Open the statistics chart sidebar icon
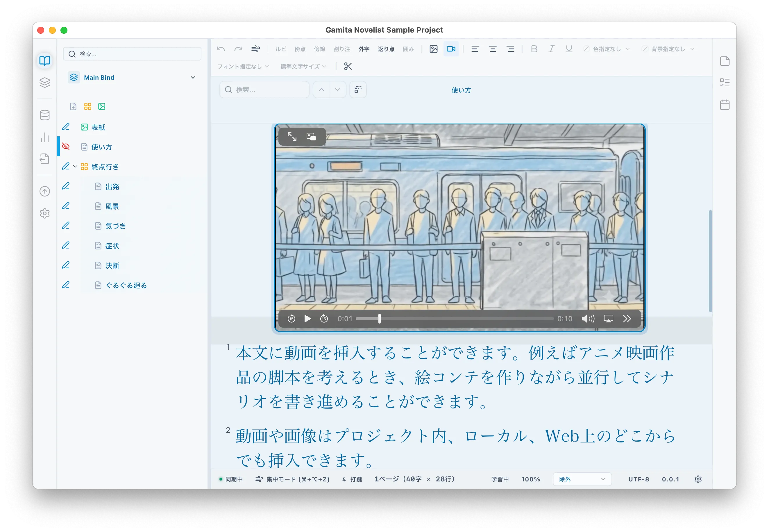769x532 pixels. coord(45,137)
